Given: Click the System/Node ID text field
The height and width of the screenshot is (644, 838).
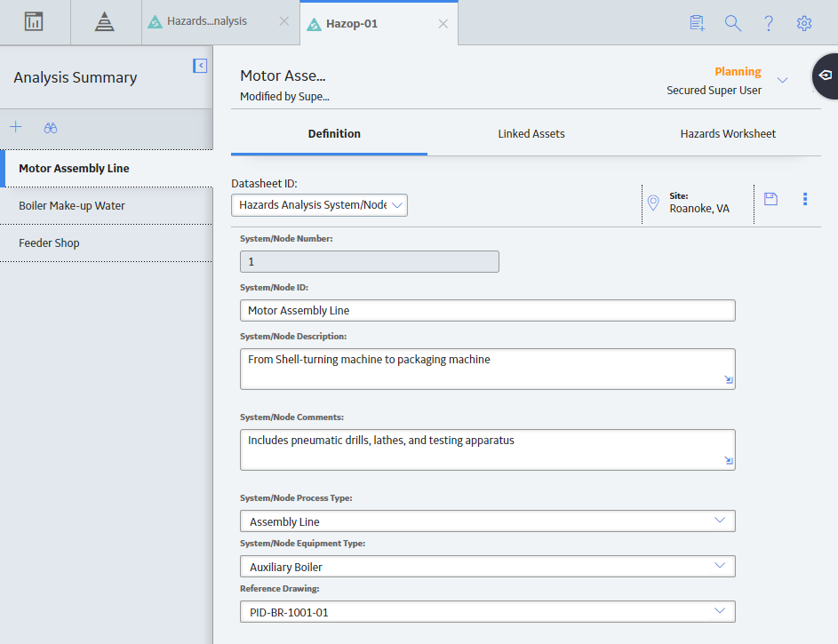Looking at the screenshot, I should (487, 310).
